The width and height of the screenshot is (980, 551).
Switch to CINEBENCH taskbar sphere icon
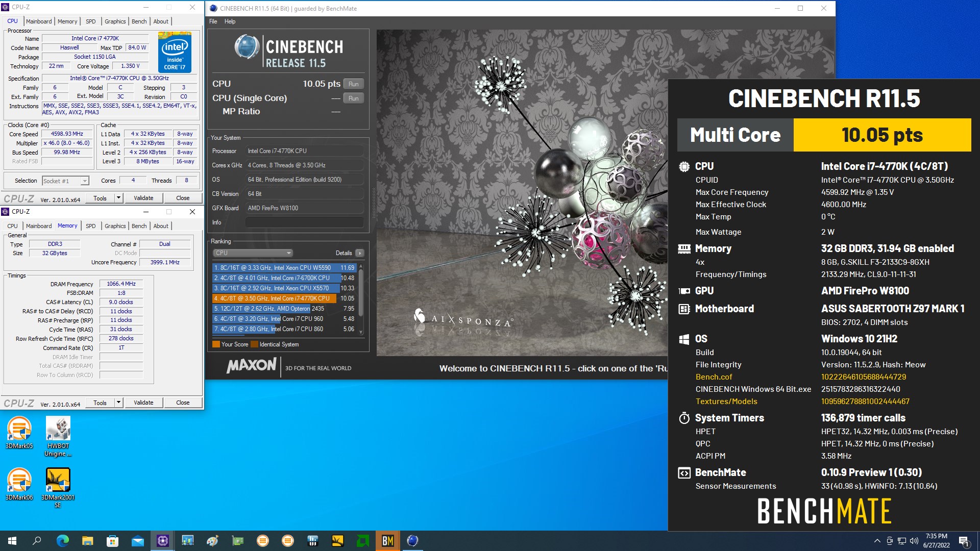[x=412, y=541]
